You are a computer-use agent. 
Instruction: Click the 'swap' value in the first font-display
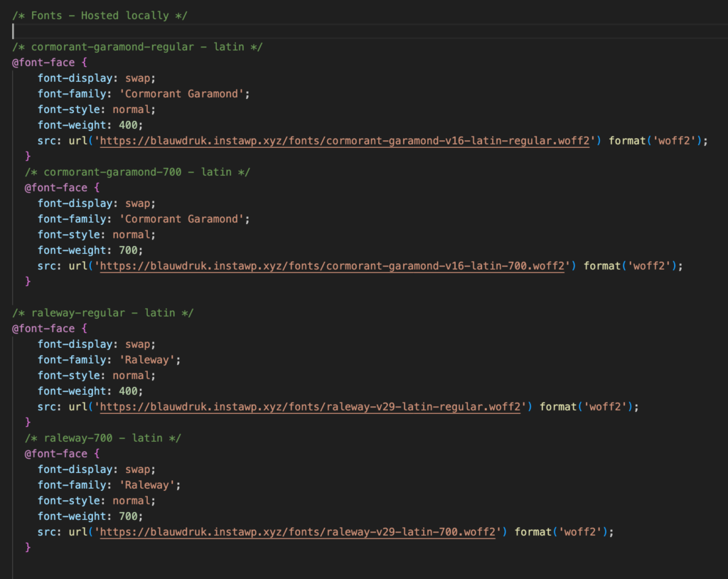click(x=139, y=78)
